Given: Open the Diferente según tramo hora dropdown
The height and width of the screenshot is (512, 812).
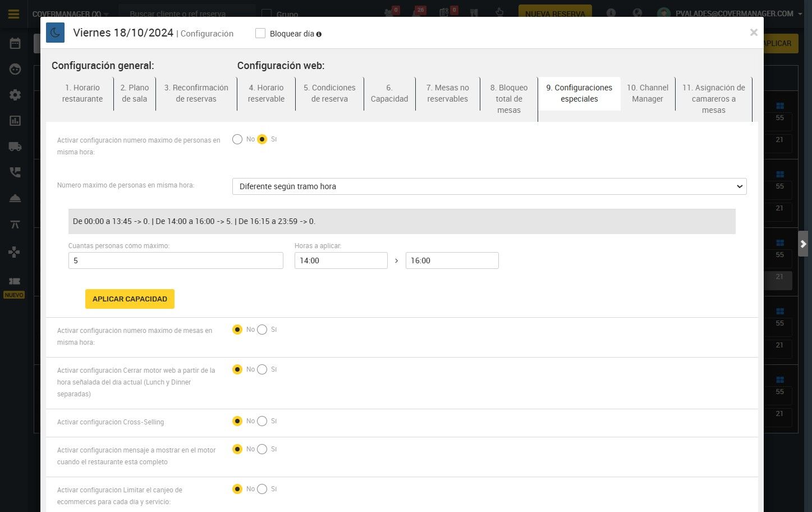Looking at the screenshot, I should (x=489, y=186).
